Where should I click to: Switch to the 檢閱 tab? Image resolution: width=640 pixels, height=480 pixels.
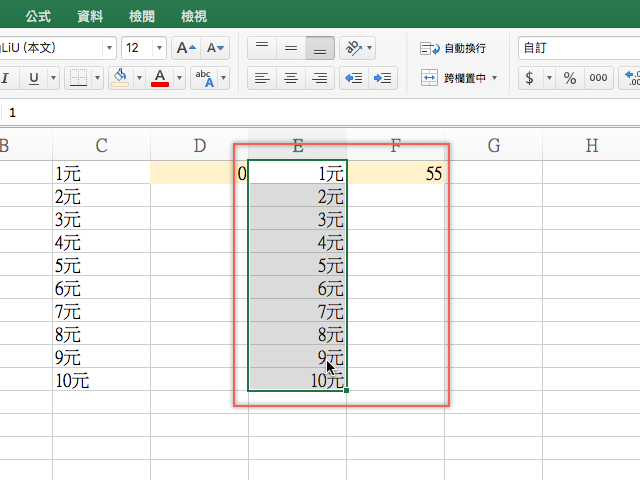click(x=142, y=16)
